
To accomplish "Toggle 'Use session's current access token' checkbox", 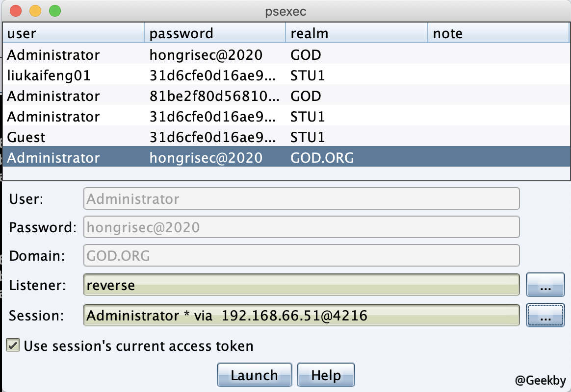I will (13, 346).
